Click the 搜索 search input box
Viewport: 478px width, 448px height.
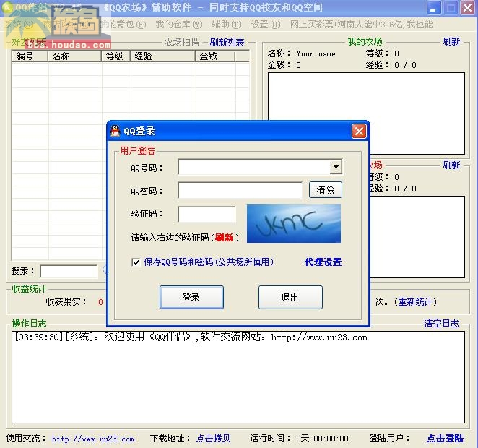coord(69,271)
